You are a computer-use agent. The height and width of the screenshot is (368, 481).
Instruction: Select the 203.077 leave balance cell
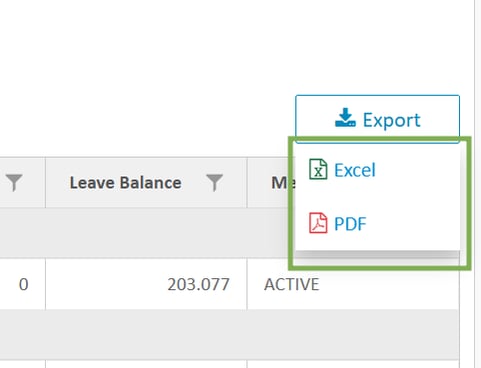[146, 284]
